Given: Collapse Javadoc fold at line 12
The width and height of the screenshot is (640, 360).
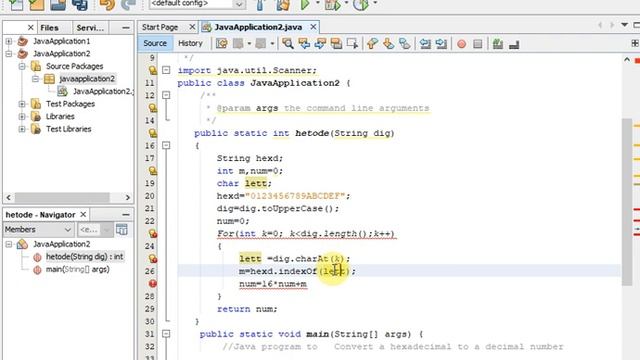Looking at the screenshot, I should (x=166, y=95).
